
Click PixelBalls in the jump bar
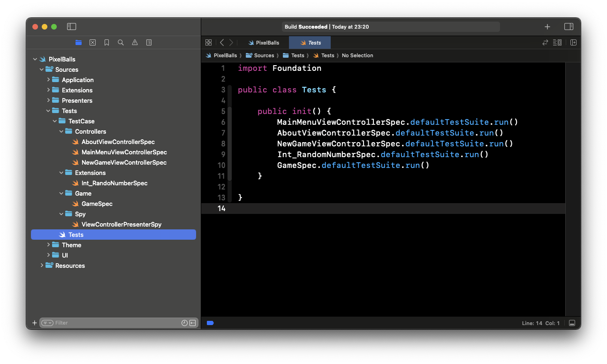click(221, 55)
